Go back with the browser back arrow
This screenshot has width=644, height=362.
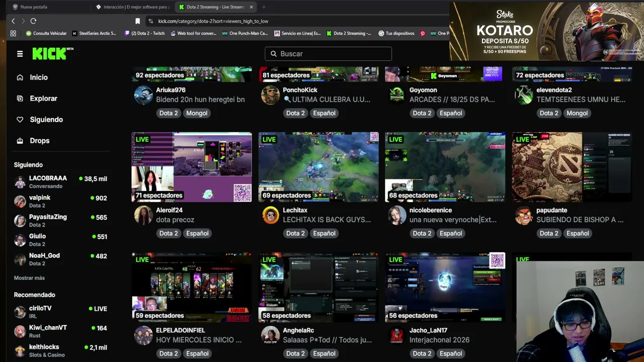13,21
